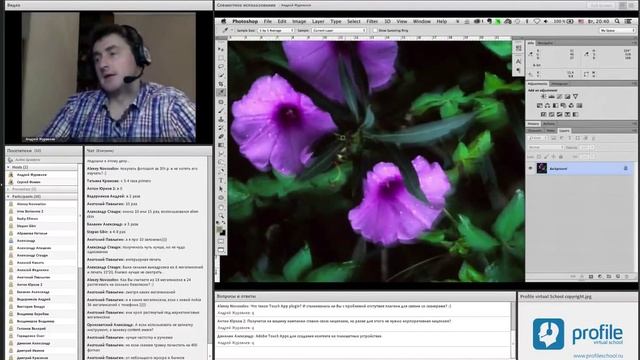Toggle Lock position in Layers panel
The height and width of the screenshot is (360, 640).
pos(553,157)
